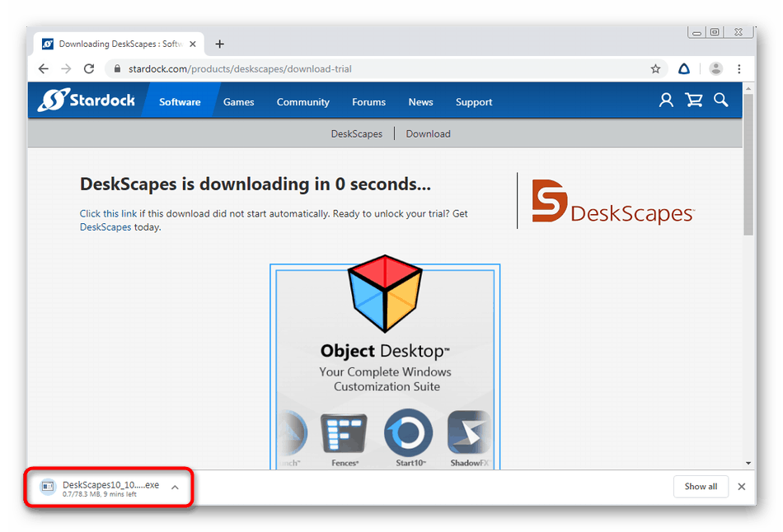783x532 pixels.
Task: Open the Stardock account user icon
Action: [x=666, y=100]
